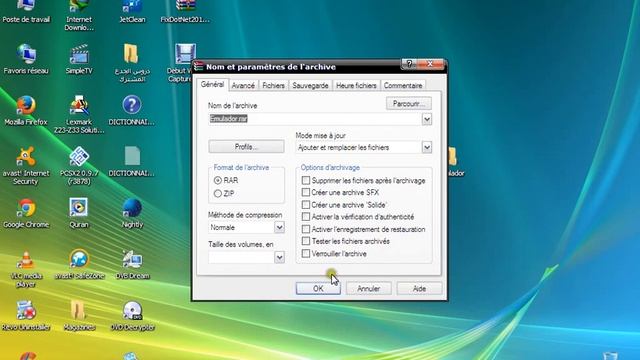Open the Heure fichiers tab

coord(356,85)
